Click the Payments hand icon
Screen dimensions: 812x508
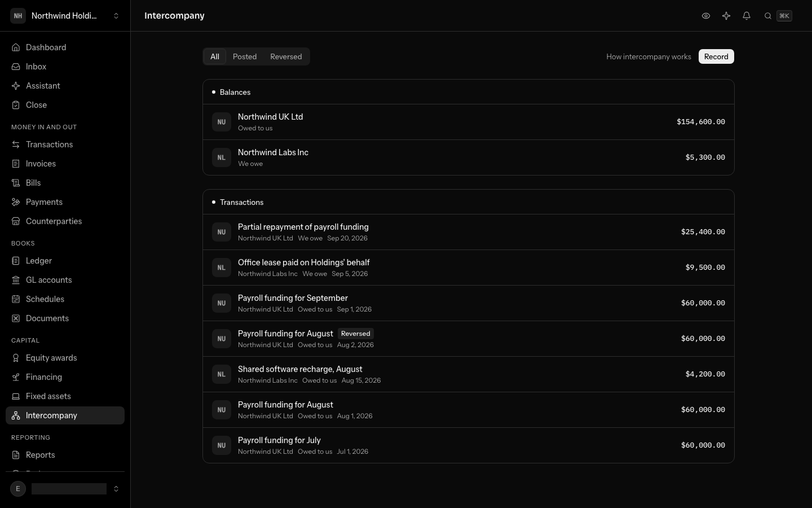pos(16,202)
